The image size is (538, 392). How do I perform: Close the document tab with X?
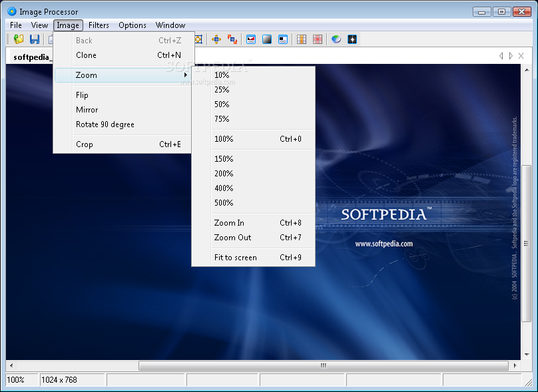521,55
